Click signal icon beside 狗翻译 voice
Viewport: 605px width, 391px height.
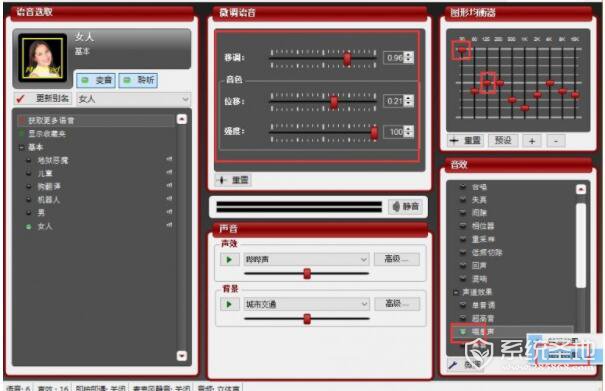[x=169, y=185]
